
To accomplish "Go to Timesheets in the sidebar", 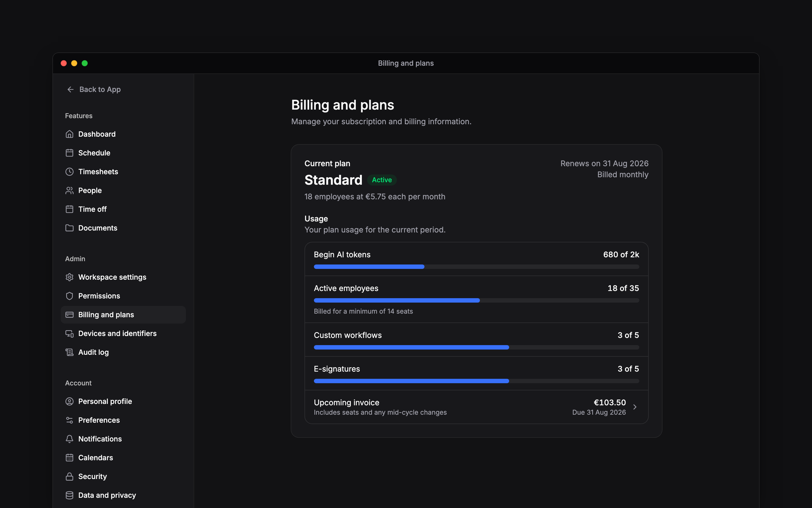I will point(123,172).
